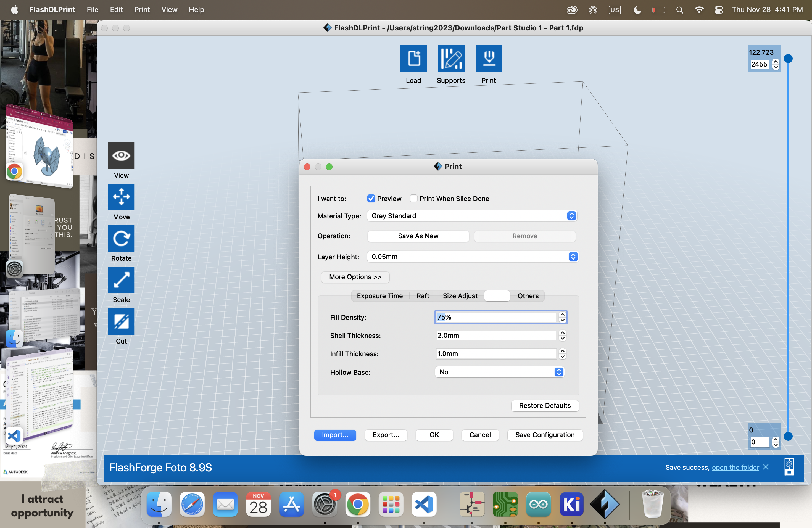Click the Fill Density input field

[496, 317]
